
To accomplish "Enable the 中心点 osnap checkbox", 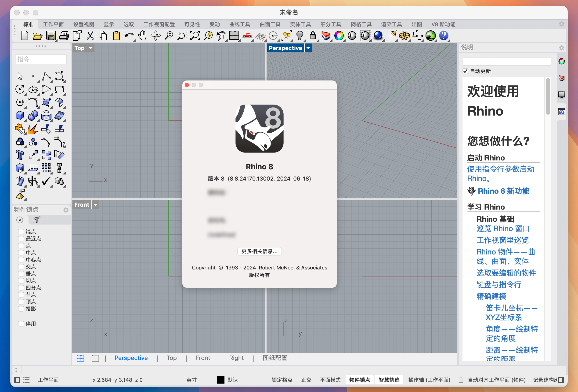I will point(21,260).
